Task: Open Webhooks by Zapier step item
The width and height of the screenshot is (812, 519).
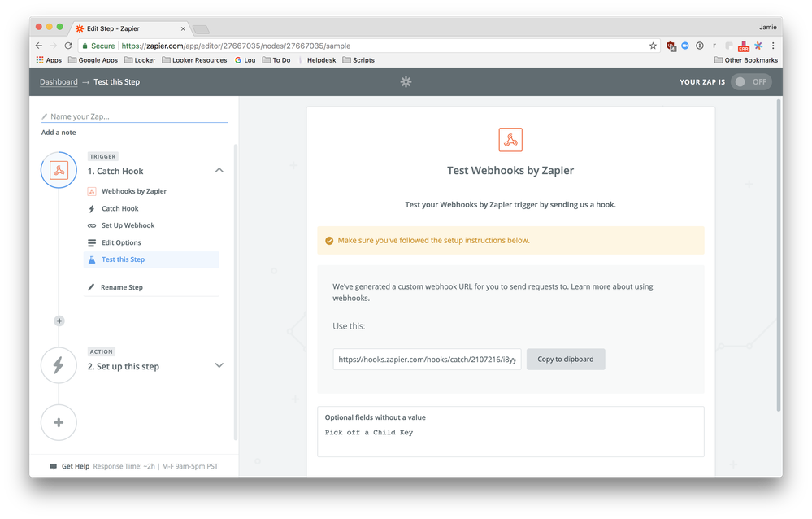Action: (x=133, y=191)
